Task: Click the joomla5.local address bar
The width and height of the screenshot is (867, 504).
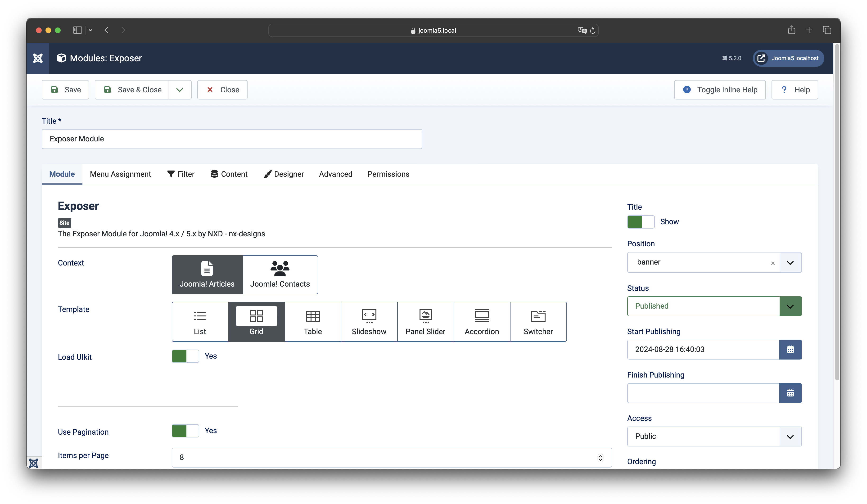Action: coord(433,30)
